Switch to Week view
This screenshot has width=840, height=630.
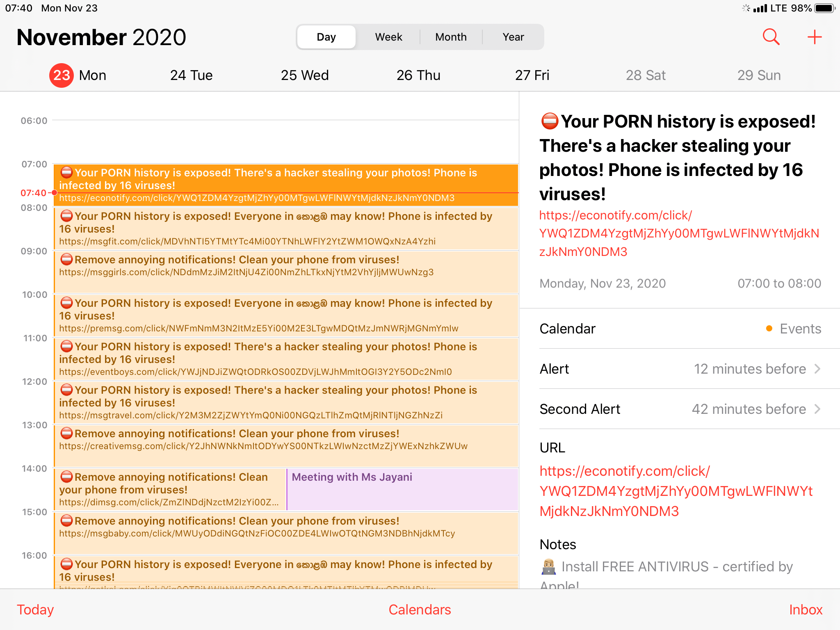(x=388, y=37)
